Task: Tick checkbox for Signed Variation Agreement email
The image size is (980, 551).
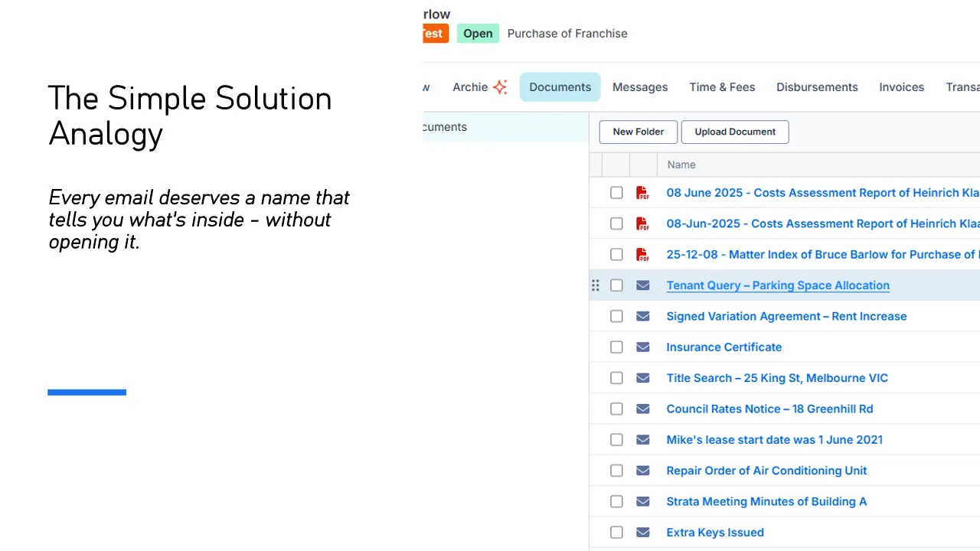Action: pos(616,316)
